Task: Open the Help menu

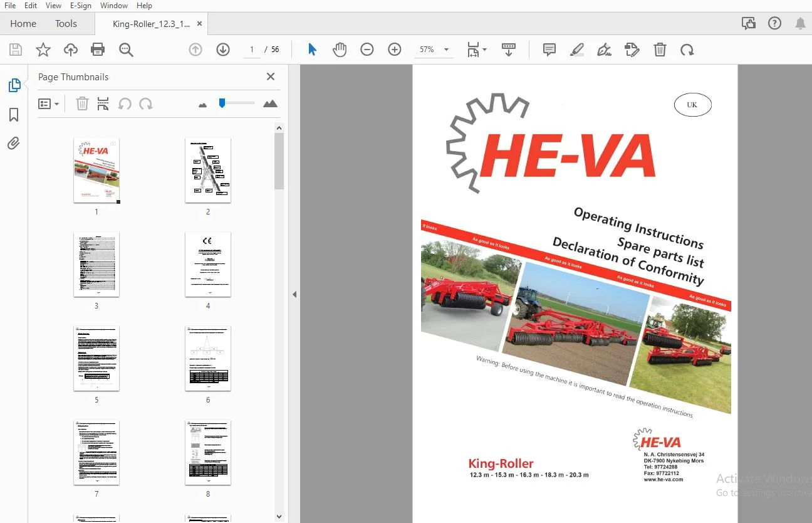Action: point(144,6)
